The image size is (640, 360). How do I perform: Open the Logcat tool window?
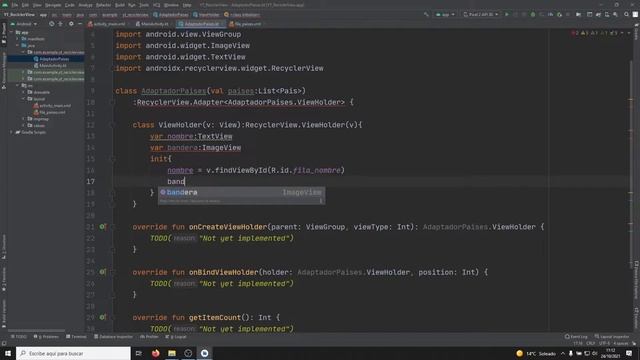176,337
